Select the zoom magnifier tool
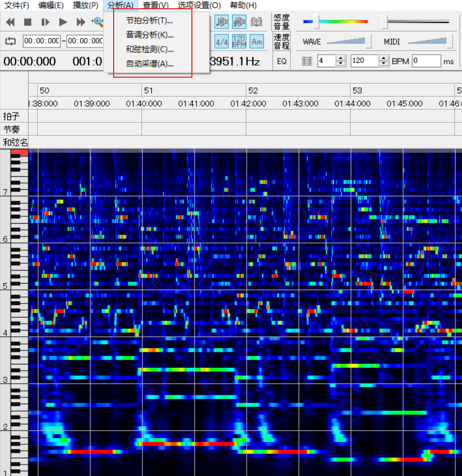This screenshot has height=476, width=462. click(x=97, y=22)
